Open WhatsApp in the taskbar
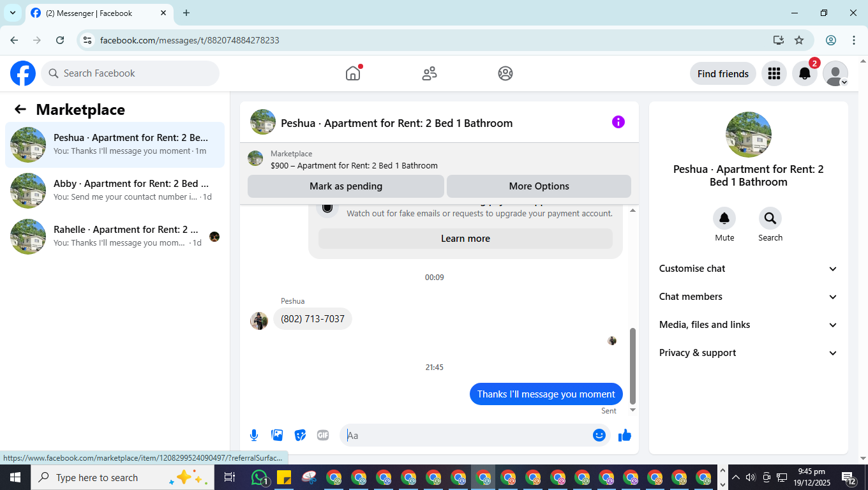The width and height of the screenshot is (868, 490). pos(259,477)
